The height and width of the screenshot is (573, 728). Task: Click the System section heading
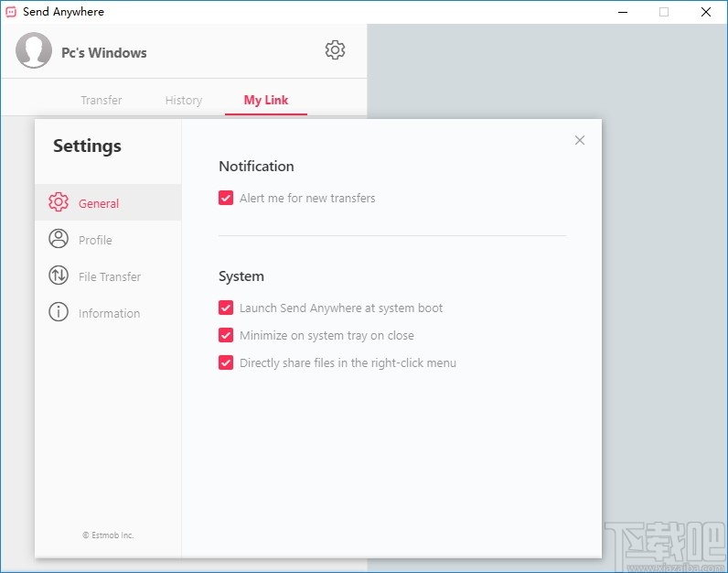point(241,276)
